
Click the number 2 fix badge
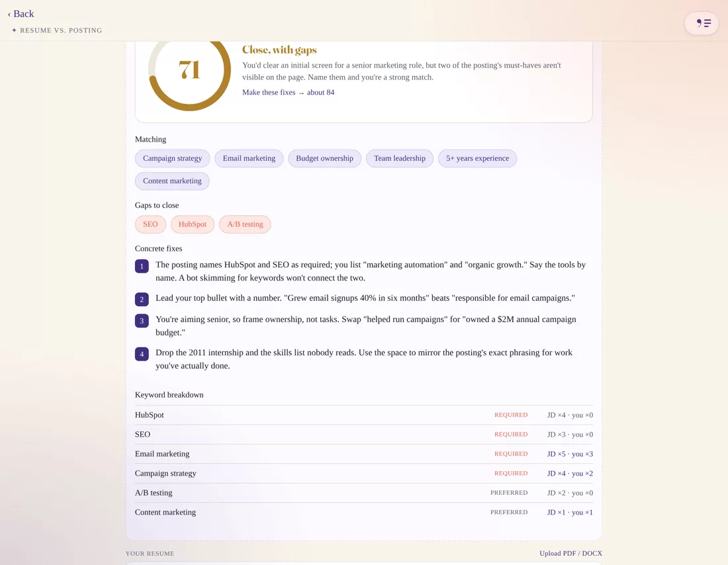(x=142, y=300)
